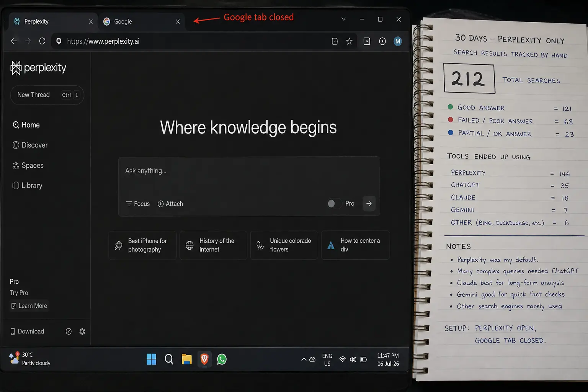This screenshot has height=392, width=588.
Task: Click the Where knowledge begins heading
Action: click(248, 127)
